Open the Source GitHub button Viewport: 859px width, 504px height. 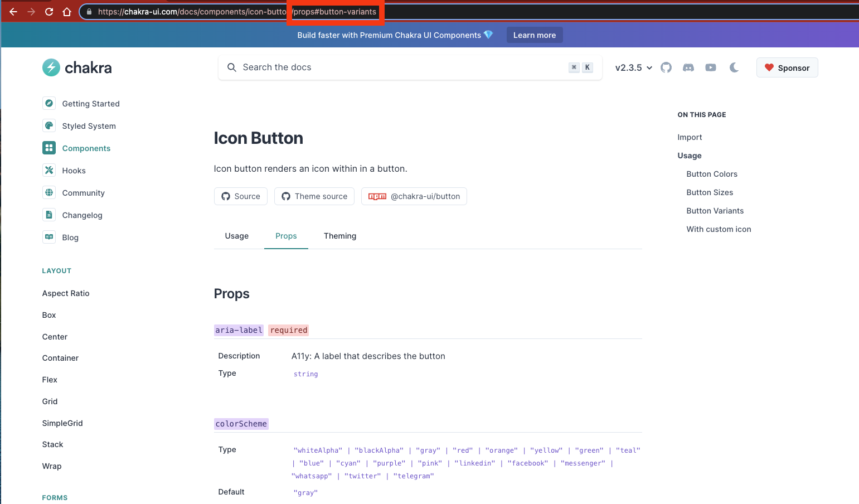241,196
